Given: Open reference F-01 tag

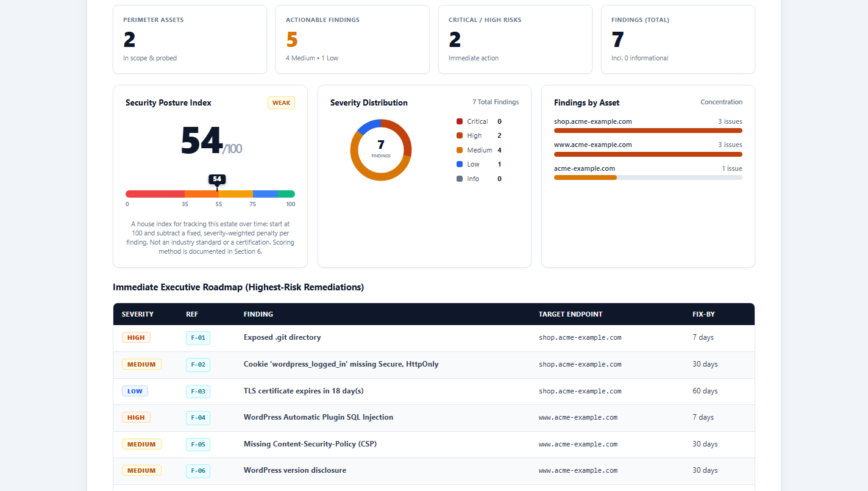Looking at the screenshot, I should [198, 337].
